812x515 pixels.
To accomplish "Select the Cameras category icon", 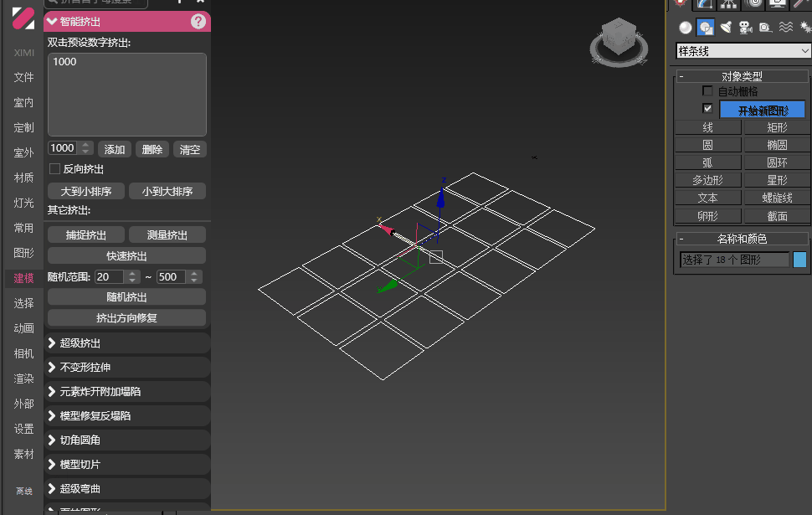I will point(746,28).
